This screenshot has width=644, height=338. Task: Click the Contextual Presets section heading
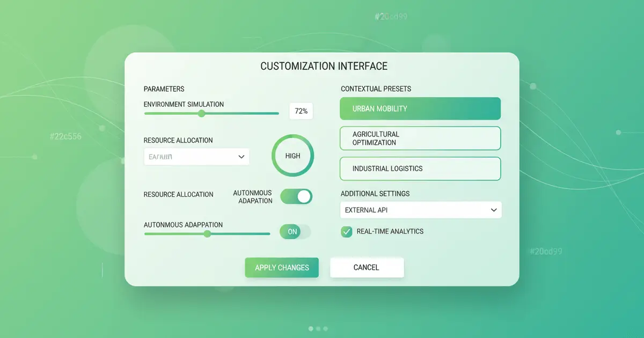(376, 89)
